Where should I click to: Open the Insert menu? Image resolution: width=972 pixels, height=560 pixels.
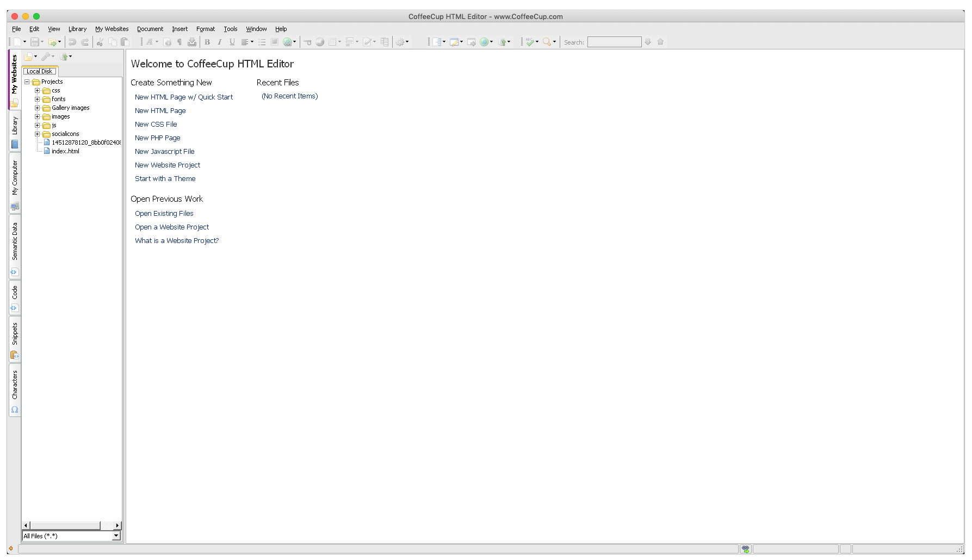tap(179, 29)
